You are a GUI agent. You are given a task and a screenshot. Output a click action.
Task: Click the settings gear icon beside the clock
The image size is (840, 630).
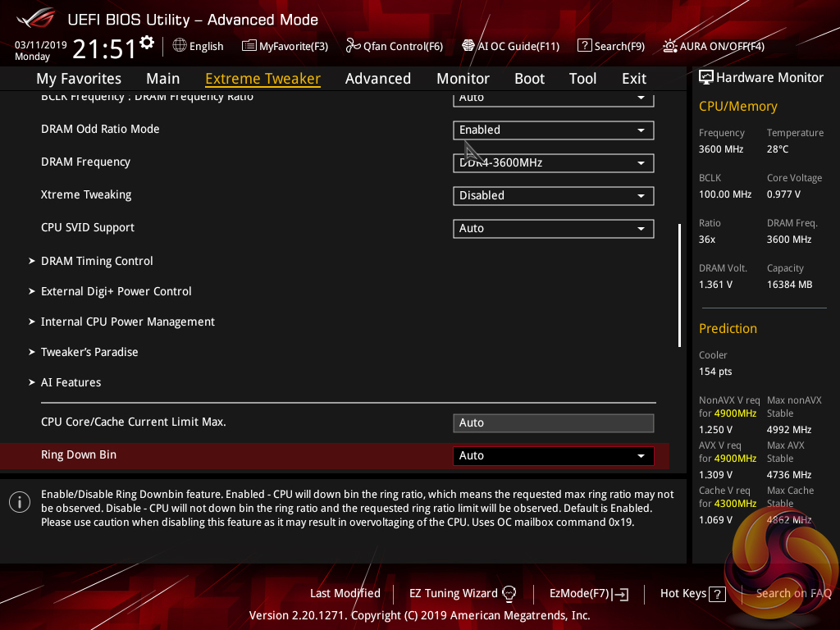pos(147,43)
